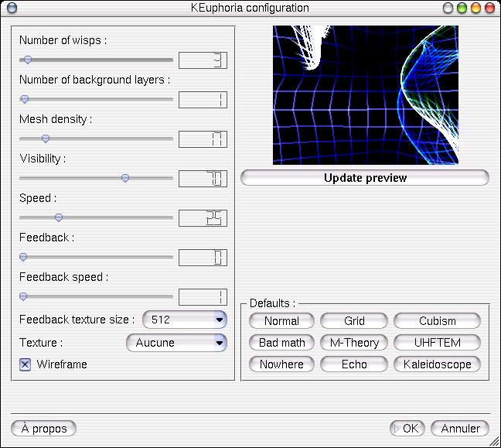Viewport: 501px width, 448px height.
Task: Open the Feedback texture size dropdown
Action: pyautogui.click(x=185, y=320)
